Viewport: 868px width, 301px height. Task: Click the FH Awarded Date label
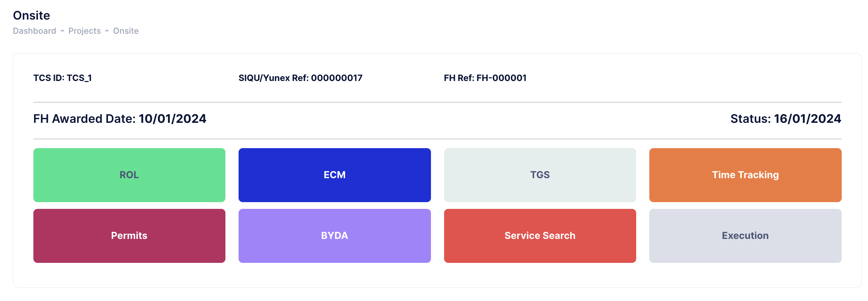pos(84,119)
